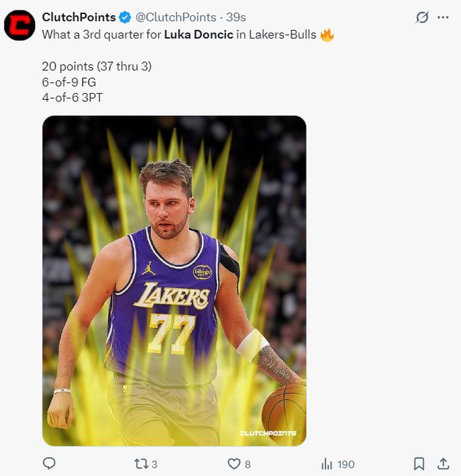Click the bold "Luka Doncic" text

pyautogui.click(x=197, y=34)
